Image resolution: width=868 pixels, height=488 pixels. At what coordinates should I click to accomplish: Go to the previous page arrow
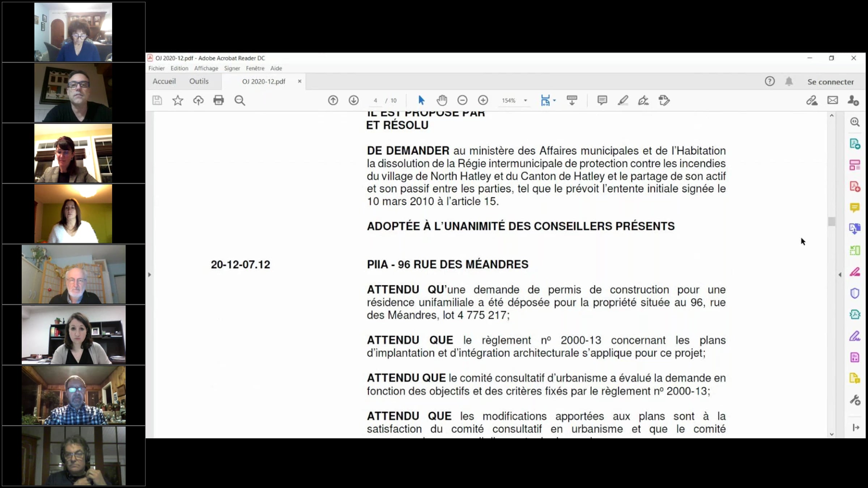coord(333,100)
